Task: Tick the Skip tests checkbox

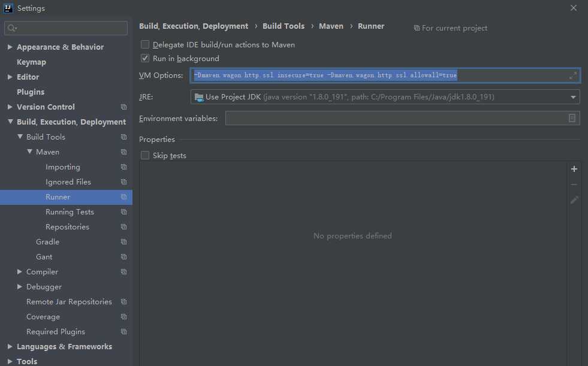Action: (145, 156)
